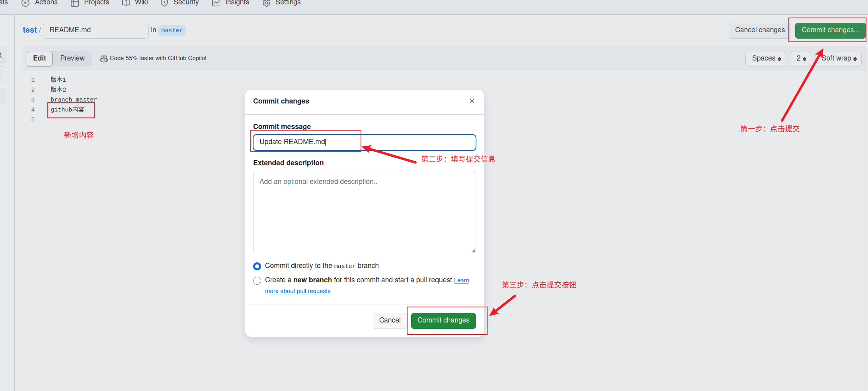This screenshot has width=868, height=391.
Task: Close the Commit changes dialog
Action: pos(472,101)
